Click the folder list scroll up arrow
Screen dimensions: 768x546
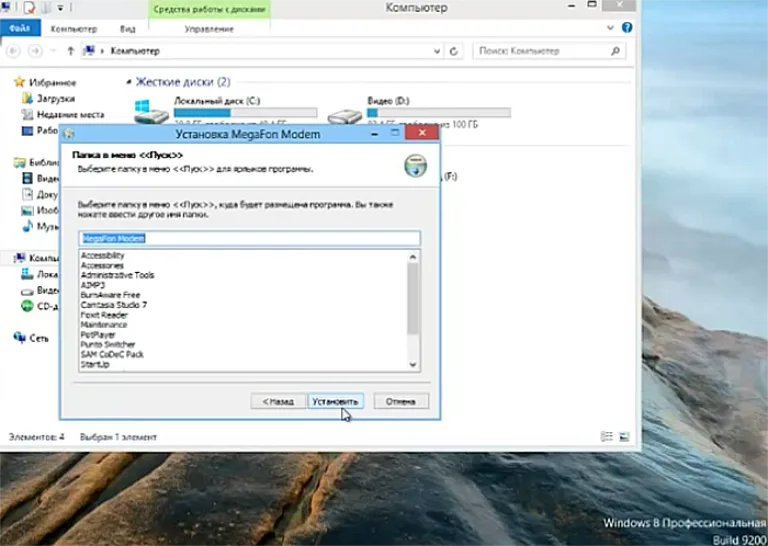413,257
